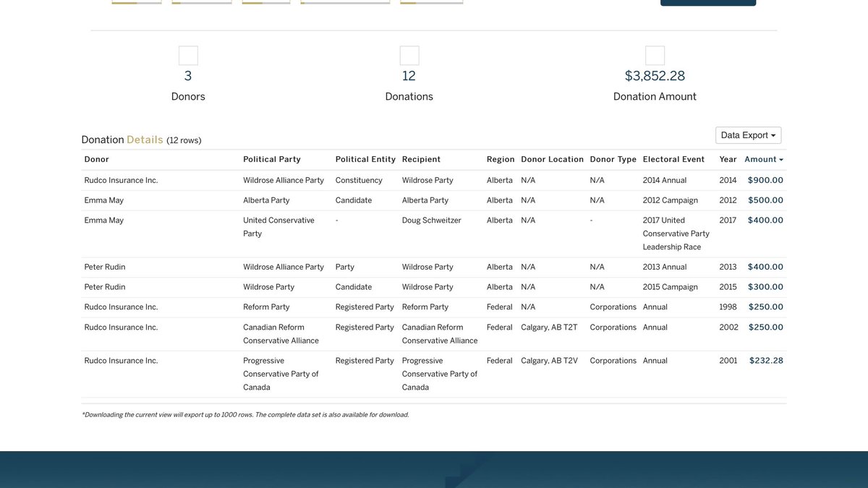Click the descending sort arrow beside Amount
The height and width of the screenshot is (488, 868).
tap(782, 158)
